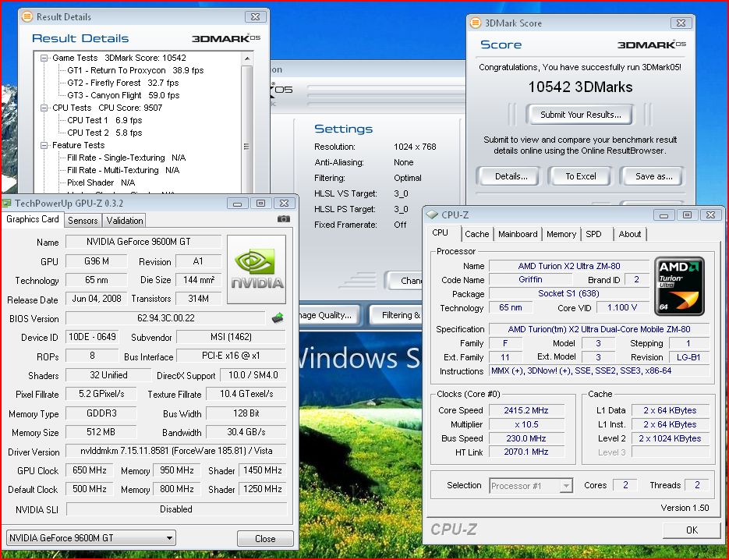Click the GPU Clock 650 MHz field
The image size is (729, 560).
coord(89,470)
